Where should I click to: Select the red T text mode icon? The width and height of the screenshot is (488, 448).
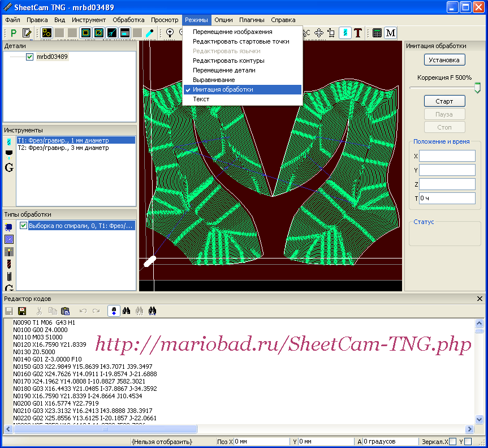[358, 33]
